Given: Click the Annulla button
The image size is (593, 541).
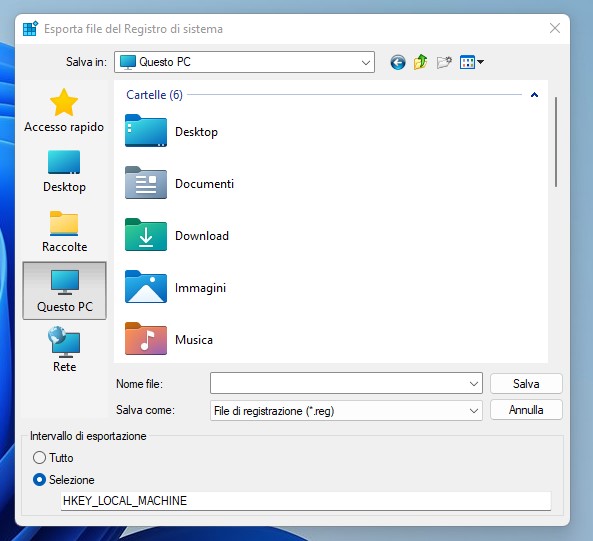Looking at the screenshot, I should click(x=526, y=410).
